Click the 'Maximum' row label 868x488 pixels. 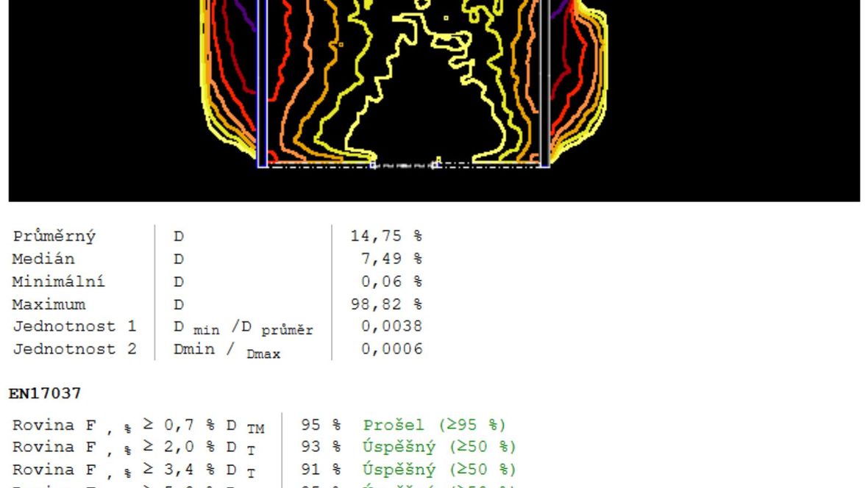[49, 304]
